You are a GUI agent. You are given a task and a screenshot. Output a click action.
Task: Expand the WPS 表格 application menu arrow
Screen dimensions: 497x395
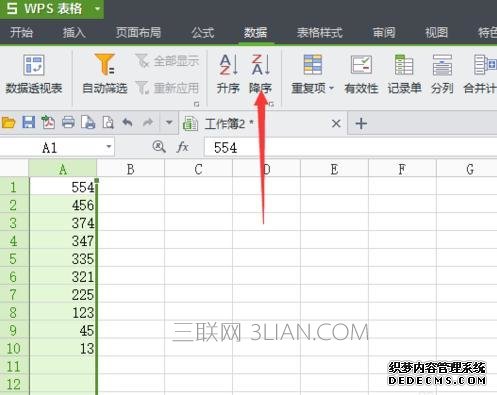click(97, 8)
